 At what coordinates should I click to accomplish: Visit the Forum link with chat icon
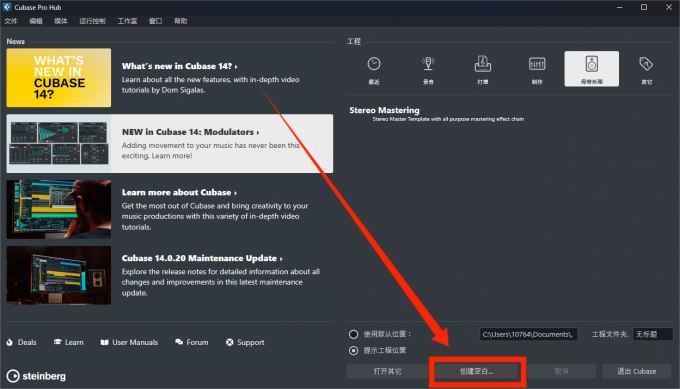point(192,342)
